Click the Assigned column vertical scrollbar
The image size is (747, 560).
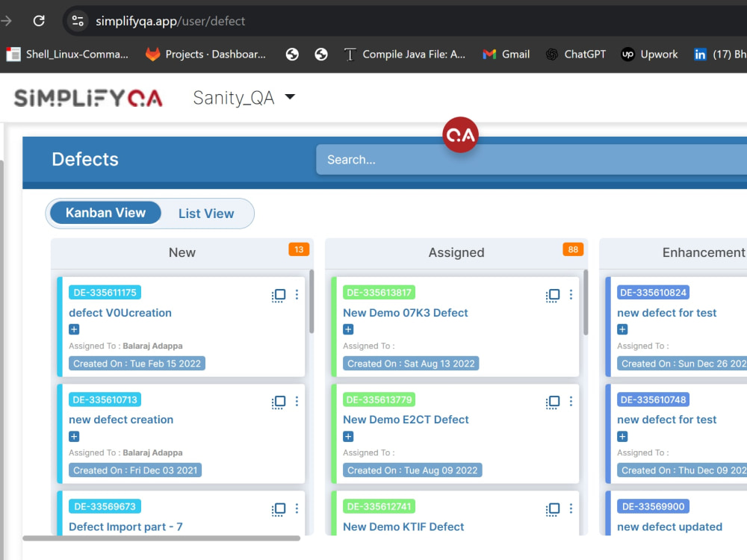[586, 302]
